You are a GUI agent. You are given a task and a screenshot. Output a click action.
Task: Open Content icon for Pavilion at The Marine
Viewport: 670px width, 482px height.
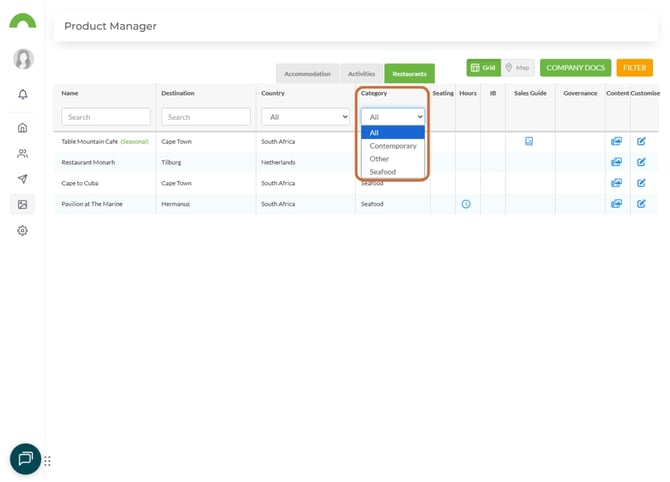(x=616, y=203)
